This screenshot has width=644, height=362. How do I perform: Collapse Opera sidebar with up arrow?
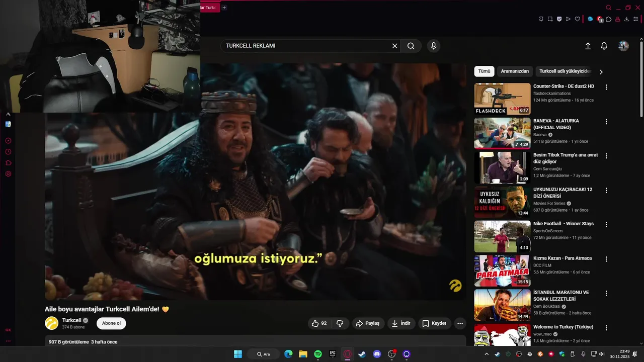pyautogui.click(x=8, y=115)
